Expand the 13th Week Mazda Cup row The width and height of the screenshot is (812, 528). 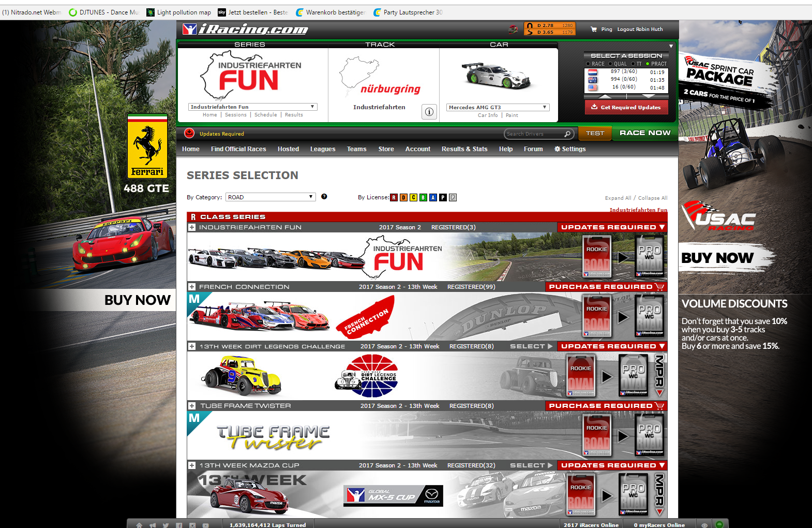click(x=192, y=465)
